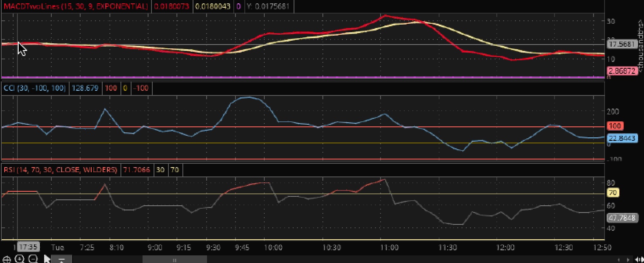Click the horizontal scrollbar thumb
Screen dimensions: 644x263
pos(174,260)
